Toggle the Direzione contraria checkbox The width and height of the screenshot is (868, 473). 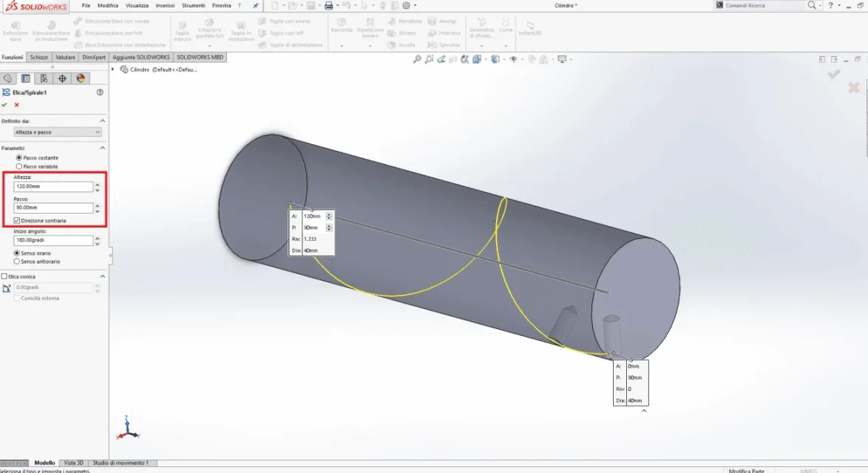click(x=16, y=221)
